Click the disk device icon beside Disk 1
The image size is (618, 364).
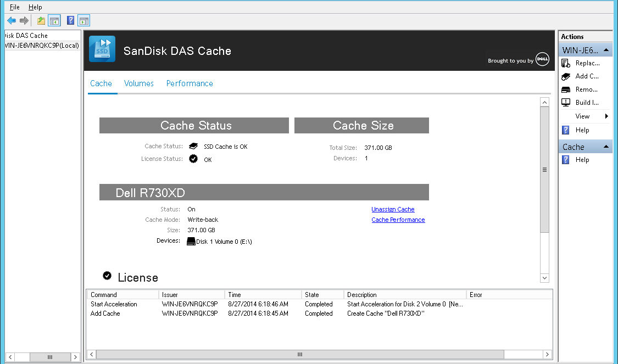point(191,241)
